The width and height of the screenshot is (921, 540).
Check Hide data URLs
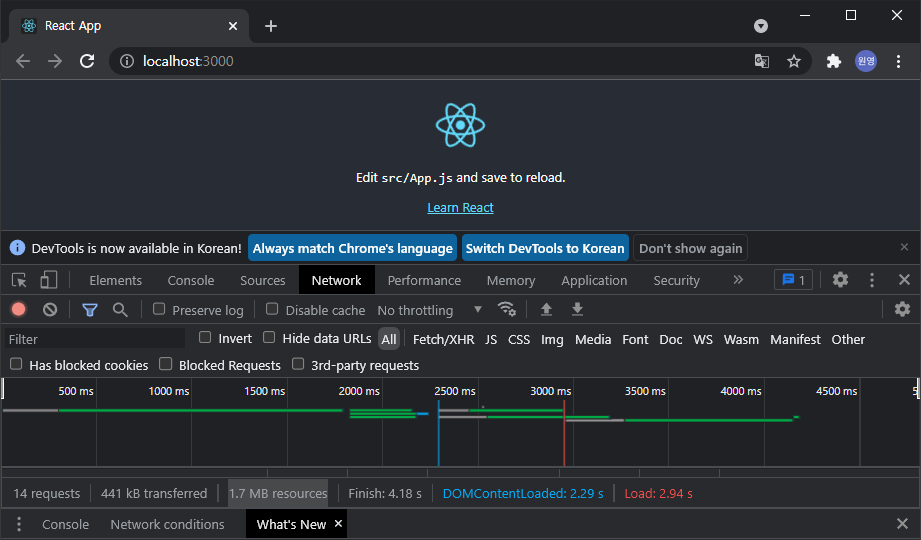(269, 337)
